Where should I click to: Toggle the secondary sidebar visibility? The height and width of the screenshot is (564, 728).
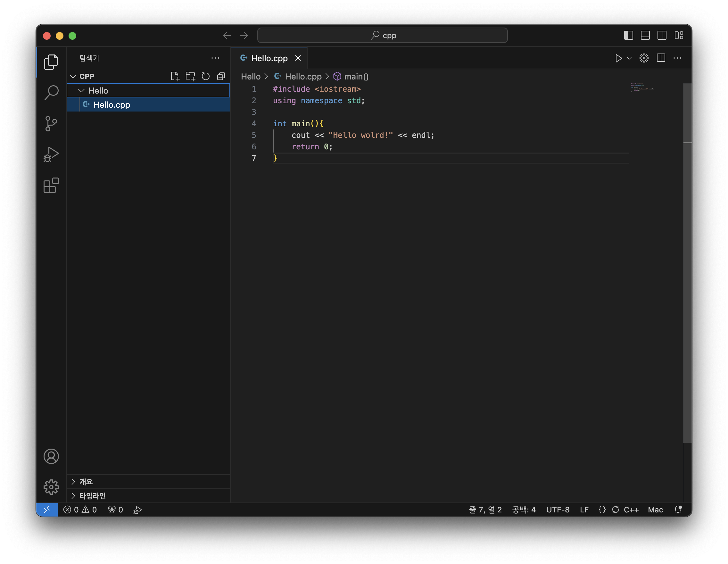(x=662, y=35)
